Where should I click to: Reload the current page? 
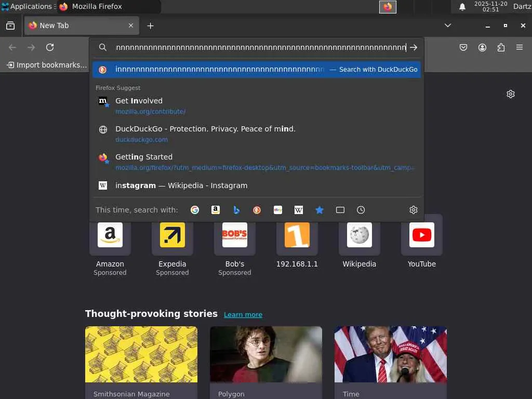click(x=50, y=47)
